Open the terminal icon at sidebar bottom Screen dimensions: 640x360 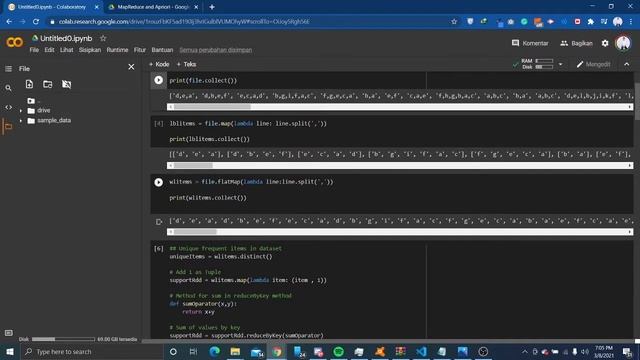8,333
